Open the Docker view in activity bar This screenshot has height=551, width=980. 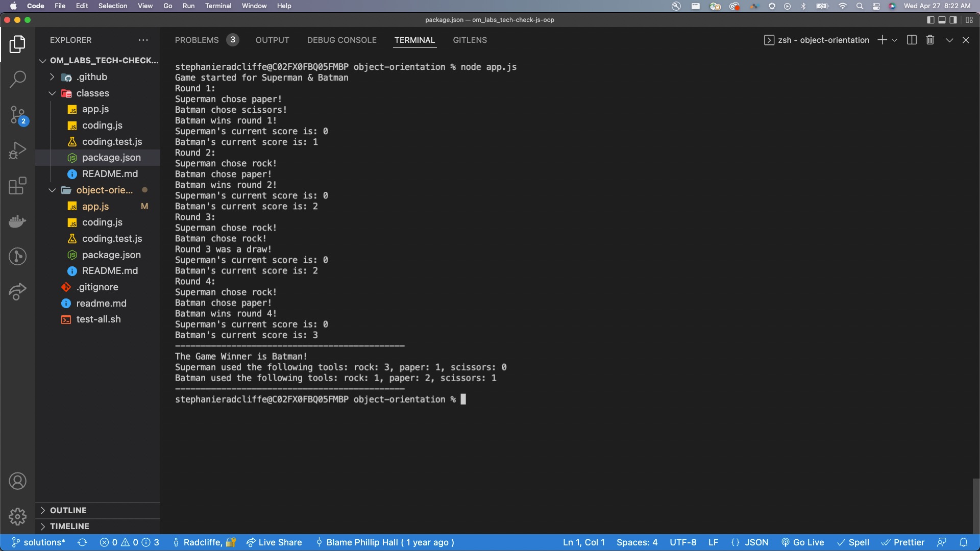coord(17,221)
